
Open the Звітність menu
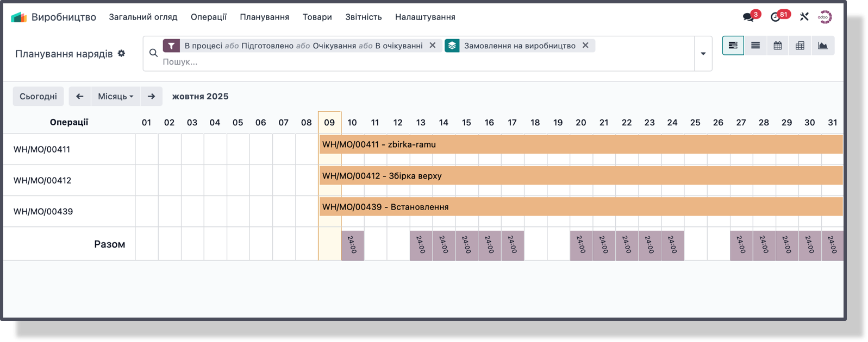(x=363, y=17)
